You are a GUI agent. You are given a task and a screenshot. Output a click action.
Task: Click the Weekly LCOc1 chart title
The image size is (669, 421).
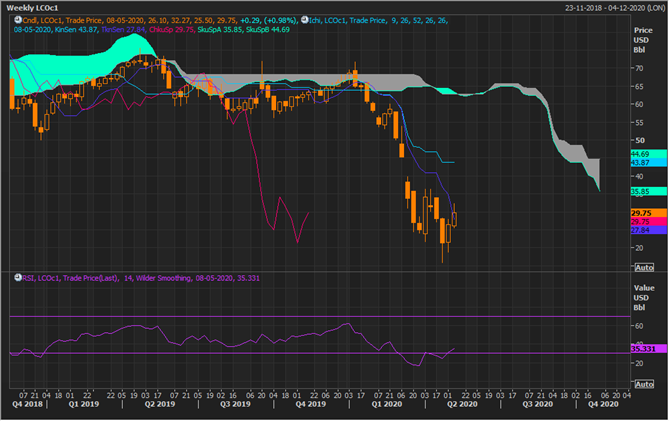pos(32,8)
